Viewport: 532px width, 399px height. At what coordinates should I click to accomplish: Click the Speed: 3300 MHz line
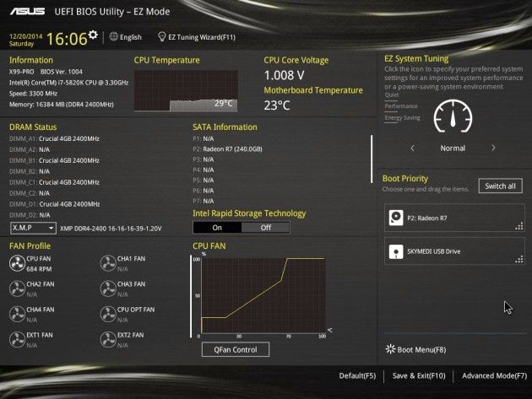coord(33,94)
